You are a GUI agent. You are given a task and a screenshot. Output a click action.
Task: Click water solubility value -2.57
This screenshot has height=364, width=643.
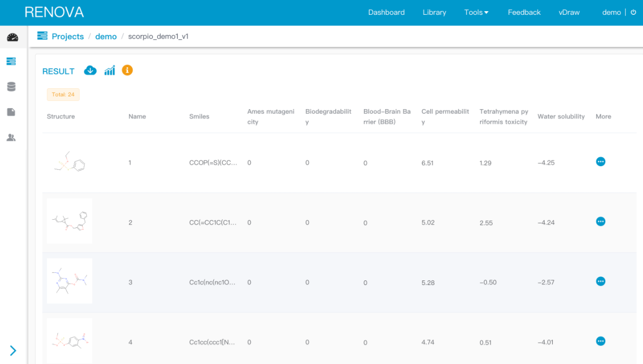(546, 282)
